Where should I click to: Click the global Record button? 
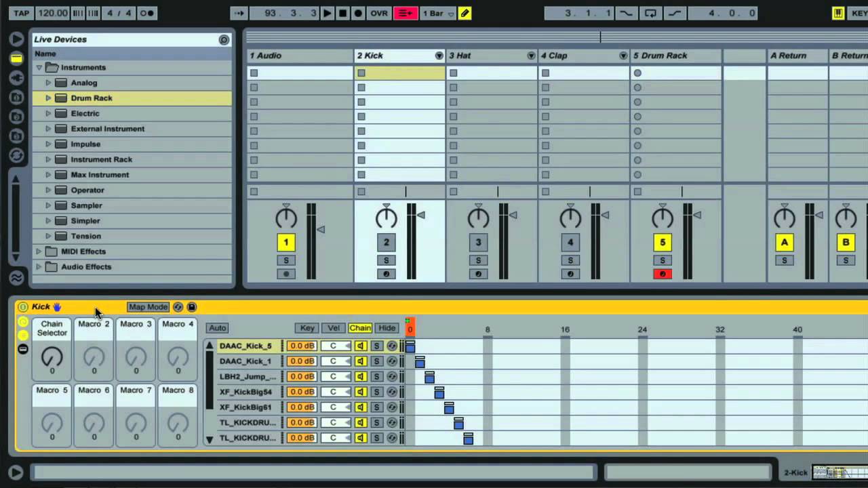pyautogui.click(x=358, y=13)
